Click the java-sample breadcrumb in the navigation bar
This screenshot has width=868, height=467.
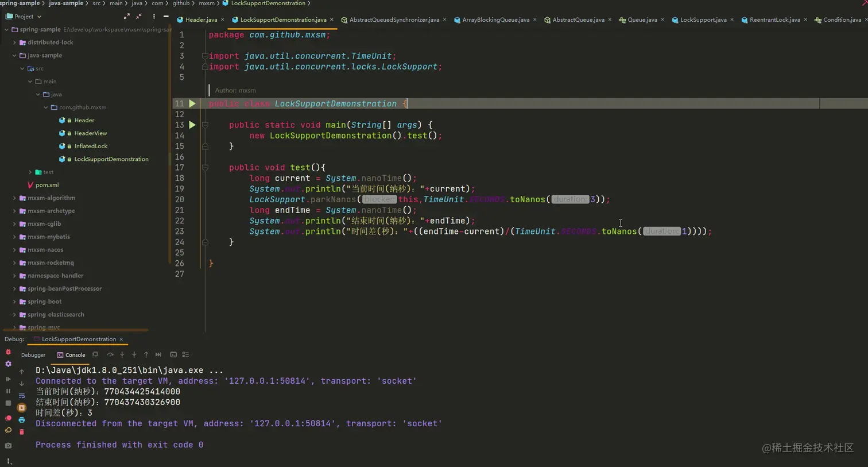pyautogui.click(x=66, y=3)
